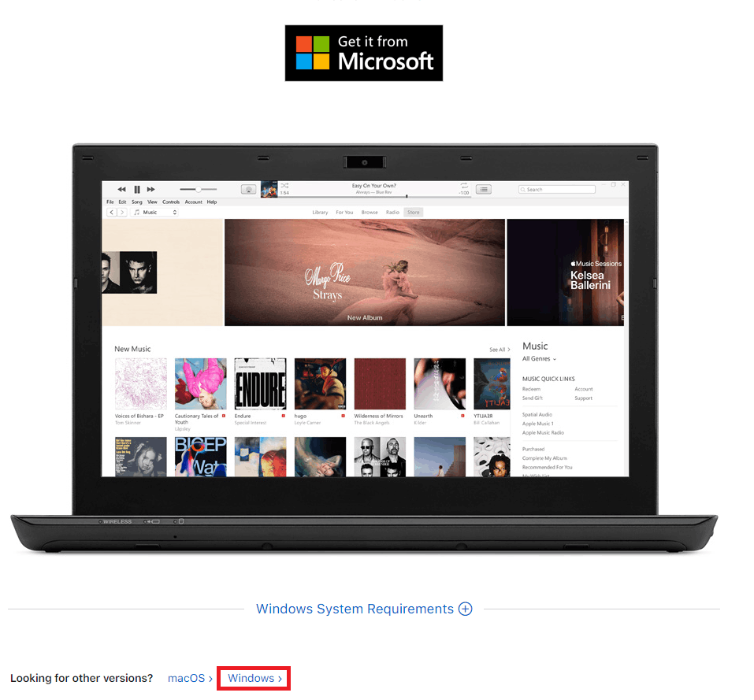Click the Send Gift quick link

point(533,398)
